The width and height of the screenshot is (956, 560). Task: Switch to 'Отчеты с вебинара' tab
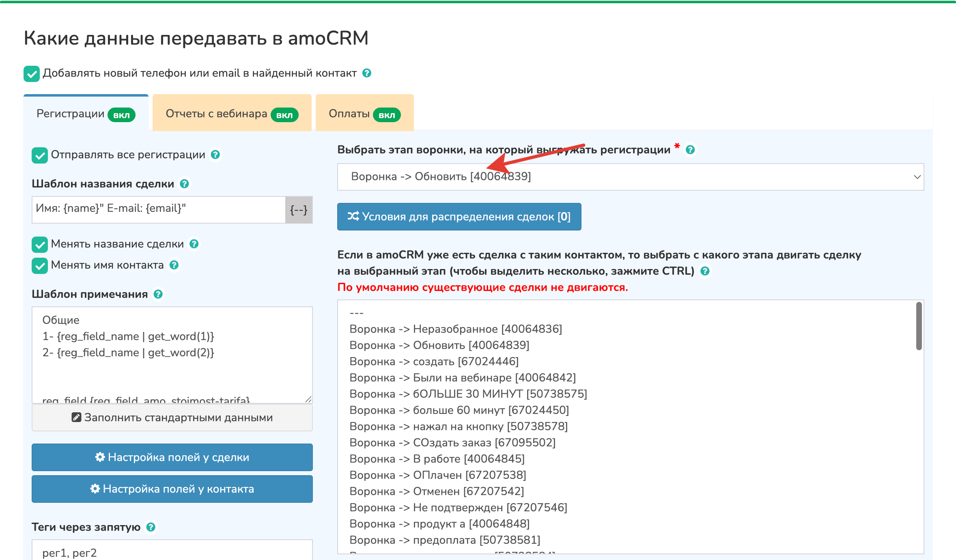[231, 114]
